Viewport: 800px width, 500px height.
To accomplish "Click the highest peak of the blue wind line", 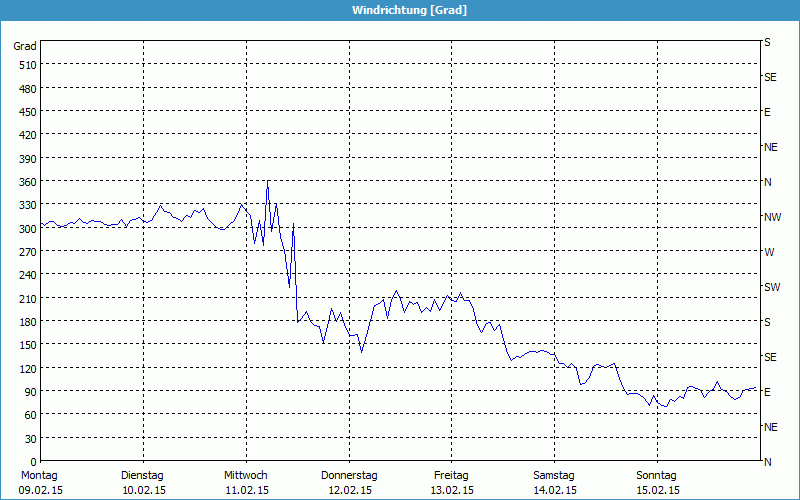I will [x=267, y=182].
